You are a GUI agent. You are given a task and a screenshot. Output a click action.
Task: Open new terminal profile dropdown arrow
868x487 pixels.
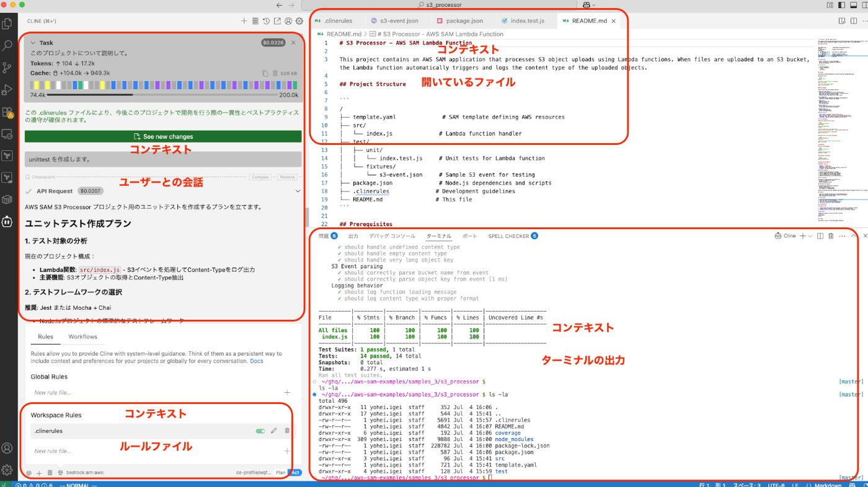[810, 236]
